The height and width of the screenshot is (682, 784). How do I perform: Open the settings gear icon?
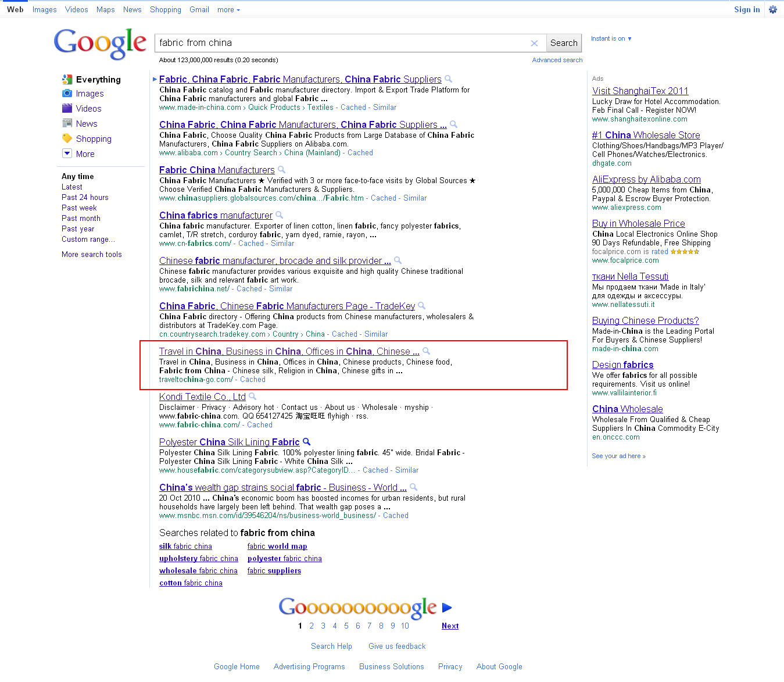773,9
